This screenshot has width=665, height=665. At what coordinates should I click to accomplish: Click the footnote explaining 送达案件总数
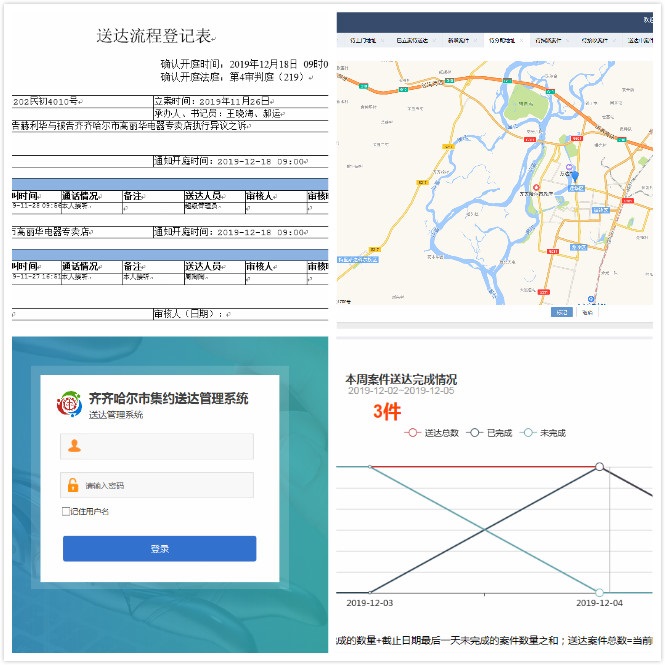point(495,640)
